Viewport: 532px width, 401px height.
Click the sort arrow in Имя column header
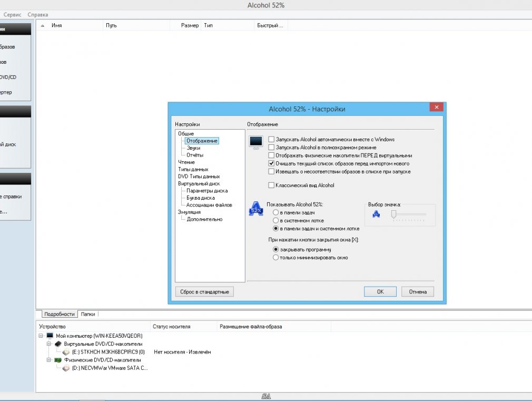(x=43, y=25)
